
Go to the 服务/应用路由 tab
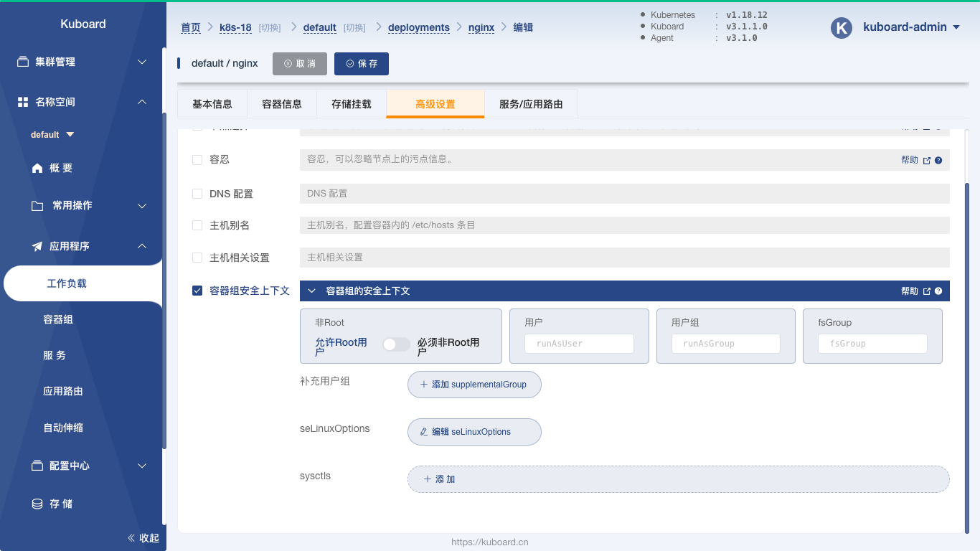pyautogui.click(x=531, y=104)
